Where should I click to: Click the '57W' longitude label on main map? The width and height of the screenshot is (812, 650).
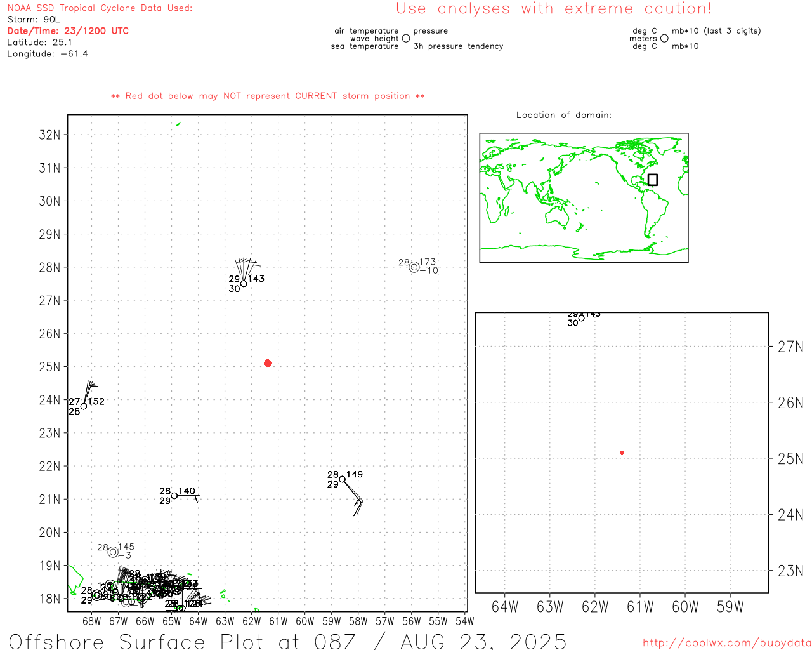[385, 621]
